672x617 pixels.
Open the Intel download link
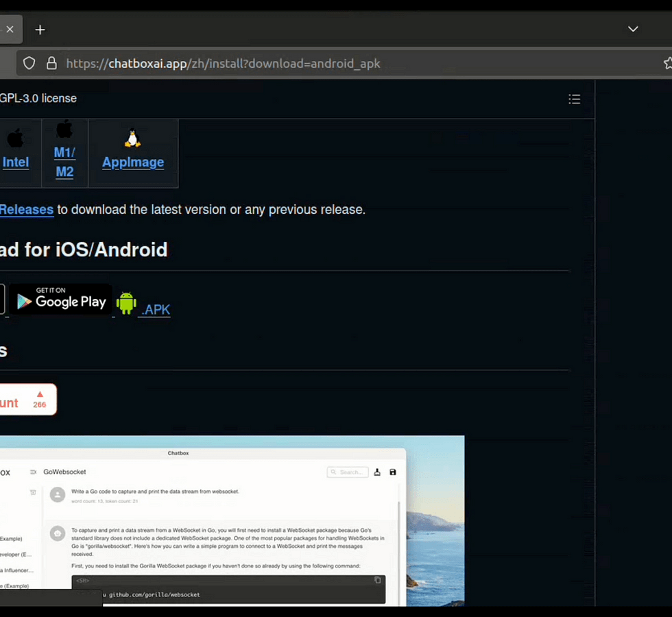[x=16, y=162]
